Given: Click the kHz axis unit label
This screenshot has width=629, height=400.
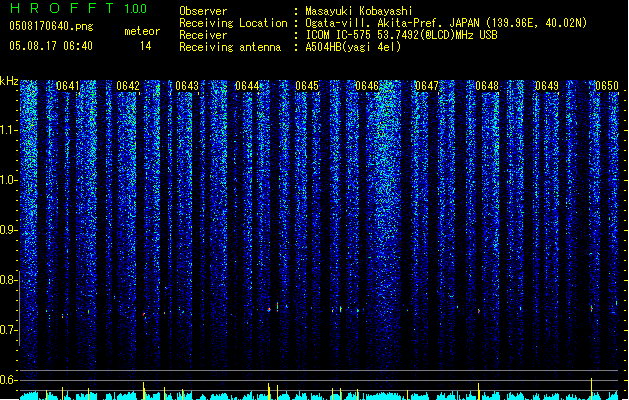Looking at the screenshot, I should [9, 81].
